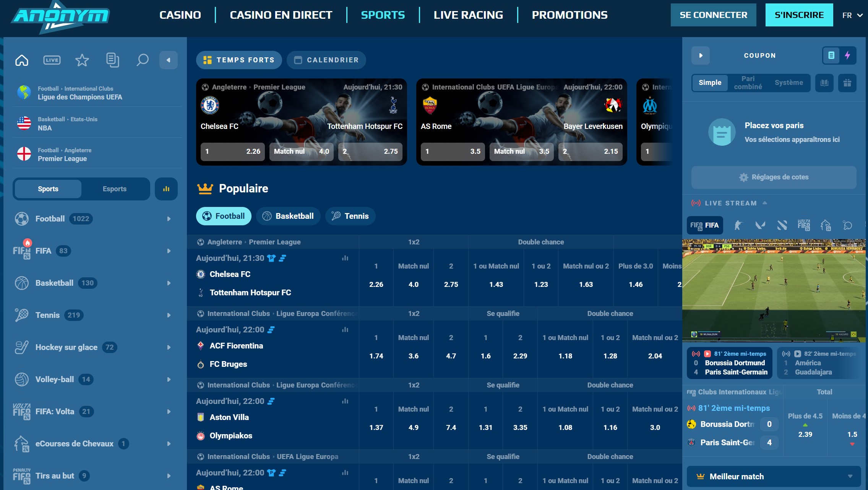The height and width of the screenshot is (490, 868).
Task: Open stats icon for ACF Fiorentina match
Action: click(345, 330)
